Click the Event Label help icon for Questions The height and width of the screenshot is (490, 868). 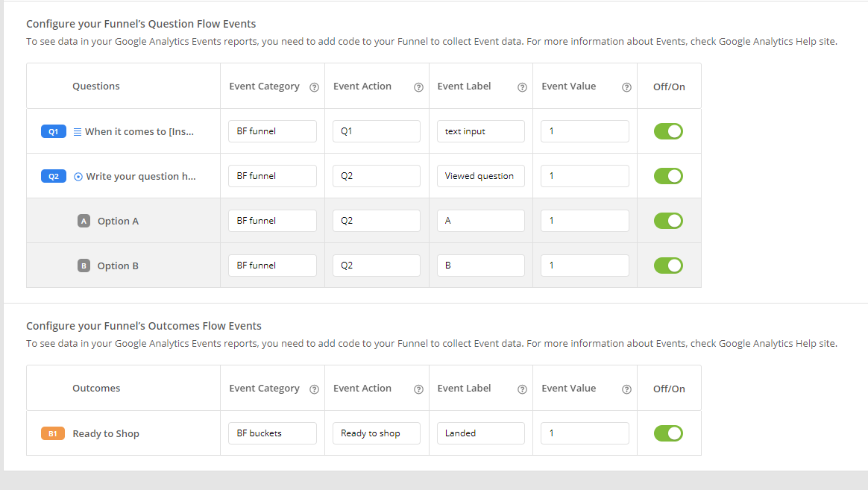coord(522,87)
